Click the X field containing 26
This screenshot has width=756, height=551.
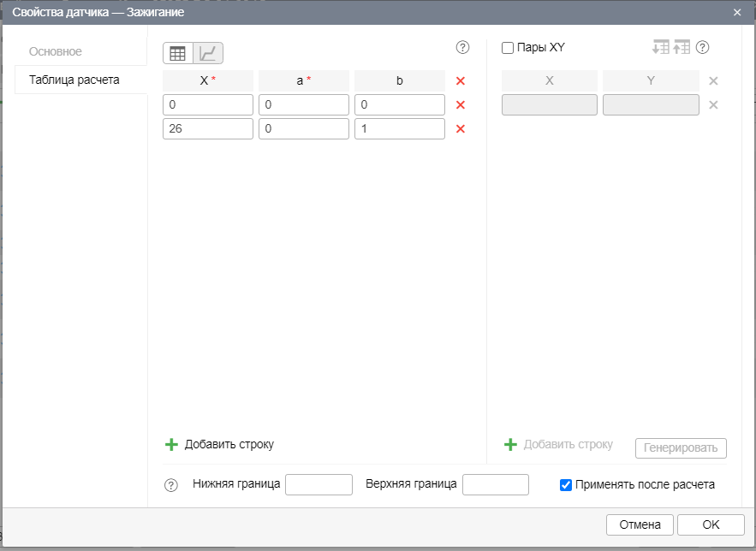point(208,129)
